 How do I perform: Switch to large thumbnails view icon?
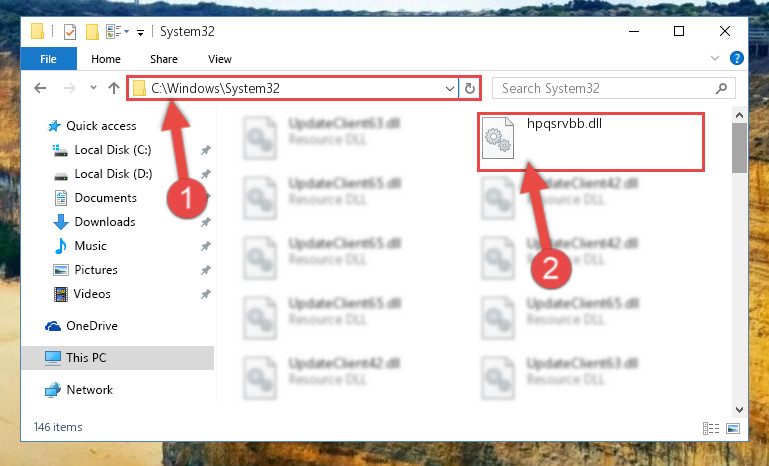coord(733,428)
